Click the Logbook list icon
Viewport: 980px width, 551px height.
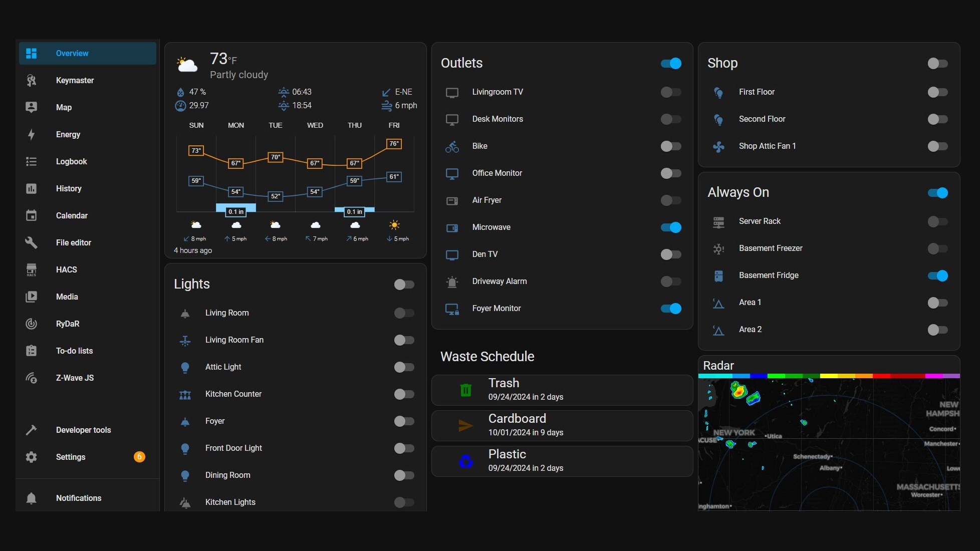[x=31, y=161]
